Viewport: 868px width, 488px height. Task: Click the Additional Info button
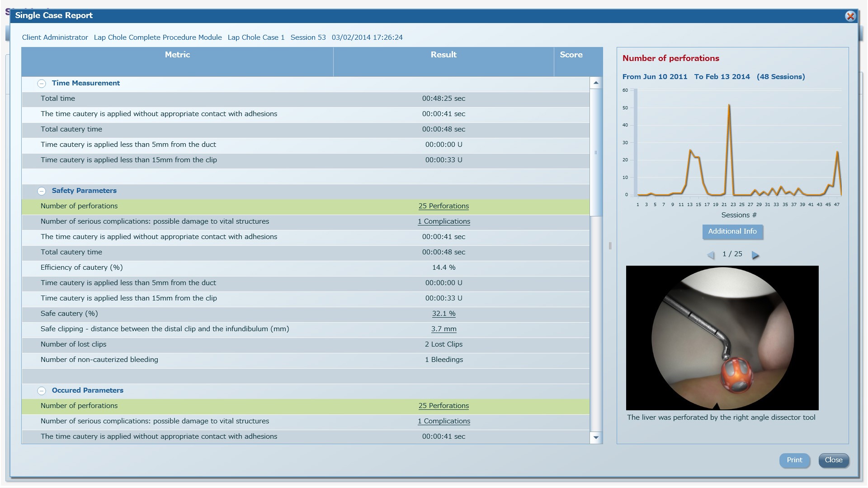pos(732,231)
